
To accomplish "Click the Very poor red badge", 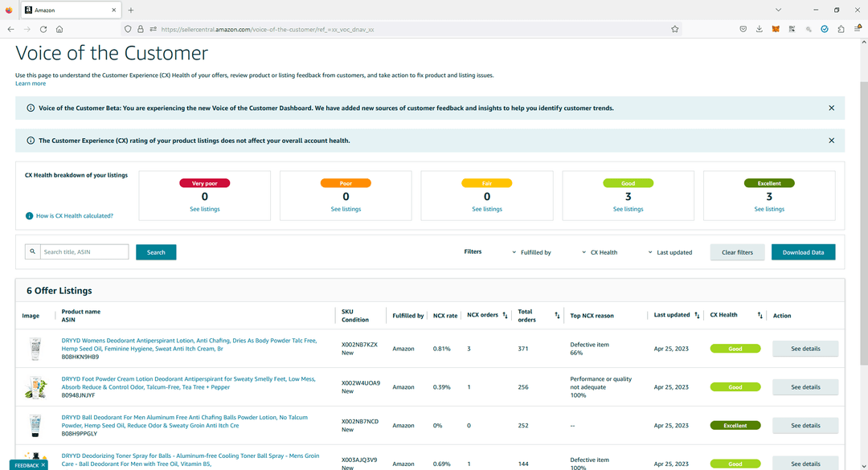I will [205, 183].
